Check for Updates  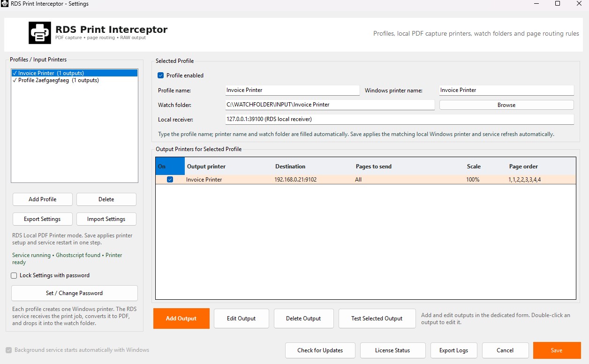[x=320, y=350]
